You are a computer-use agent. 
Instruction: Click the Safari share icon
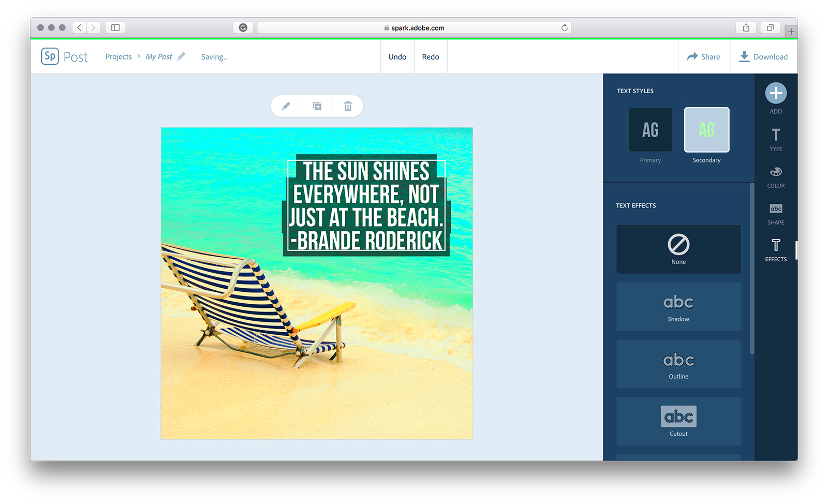(746, 27)
